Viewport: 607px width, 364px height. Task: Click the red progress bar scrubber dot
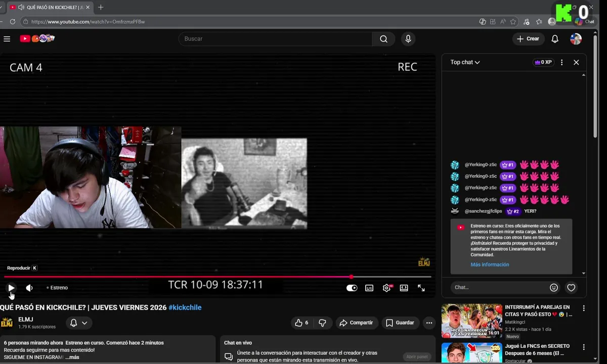(351, 277)
